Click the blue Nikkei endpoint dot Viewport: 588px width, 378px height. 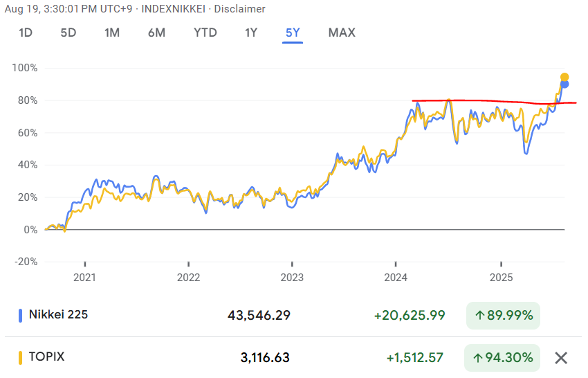click(564, 84)
